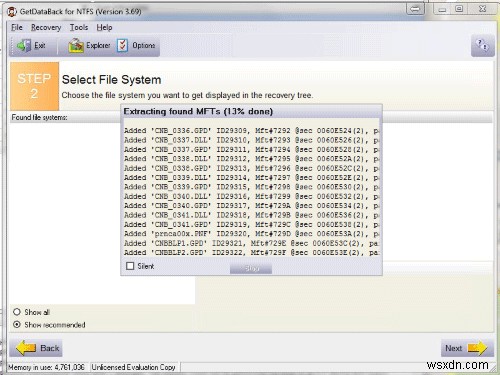Select log line 'CNB_0339.DLL'
Image resolution: width=500 pixels, height=375 pixels.
click(251, 178)
